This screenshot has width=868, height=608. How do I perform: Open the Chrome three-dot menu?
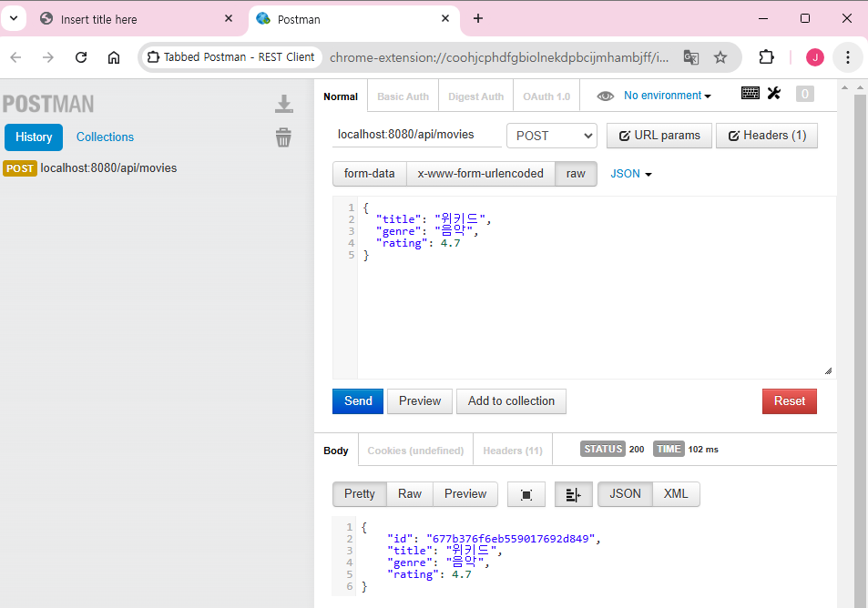(x=848, y=57)
